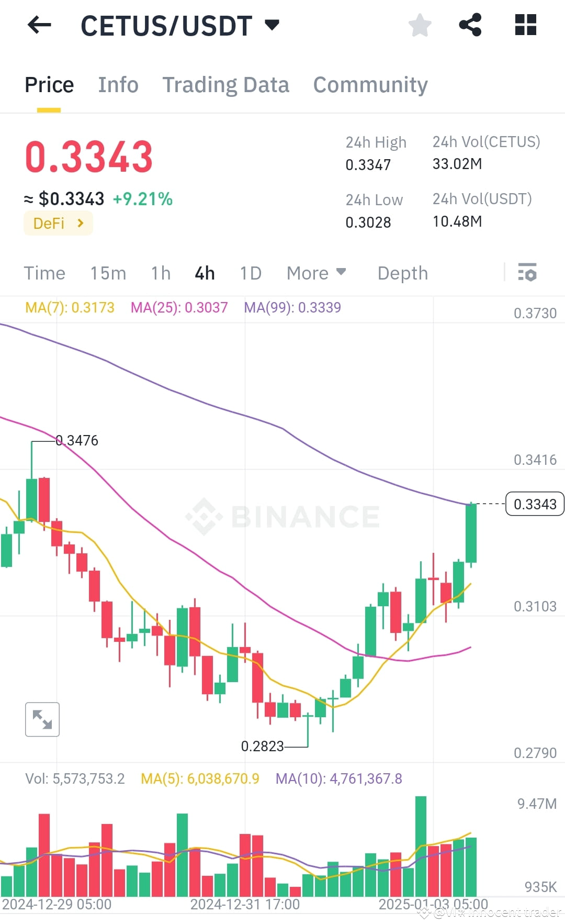Open the grid layout menu top right
Image resolution: width=565 pixels, height=924 pixels.
tap(524, 25)
